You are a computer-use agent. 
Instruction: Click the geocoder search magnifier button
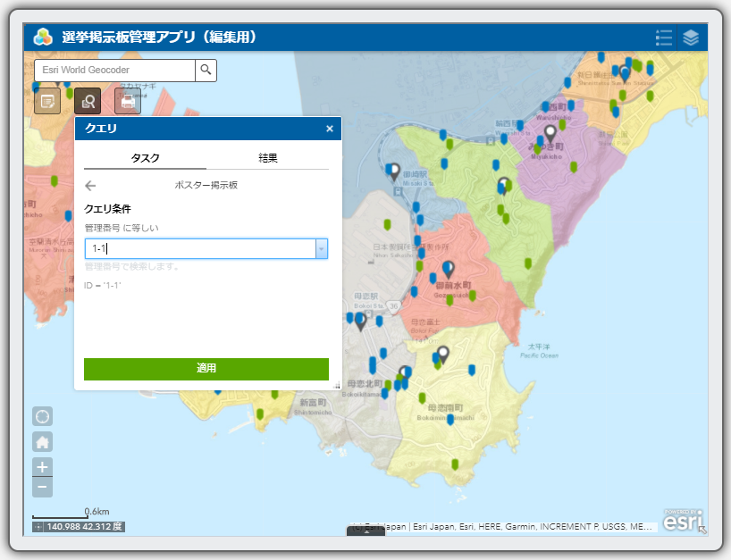[206, 70]
